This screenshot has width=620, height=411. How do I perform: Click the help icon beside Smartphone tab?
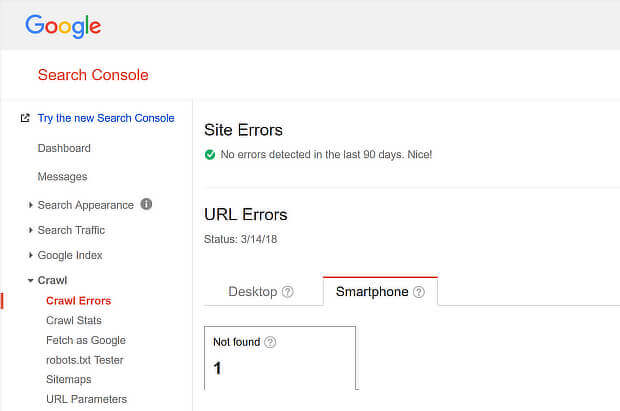[x=418, y=292]
